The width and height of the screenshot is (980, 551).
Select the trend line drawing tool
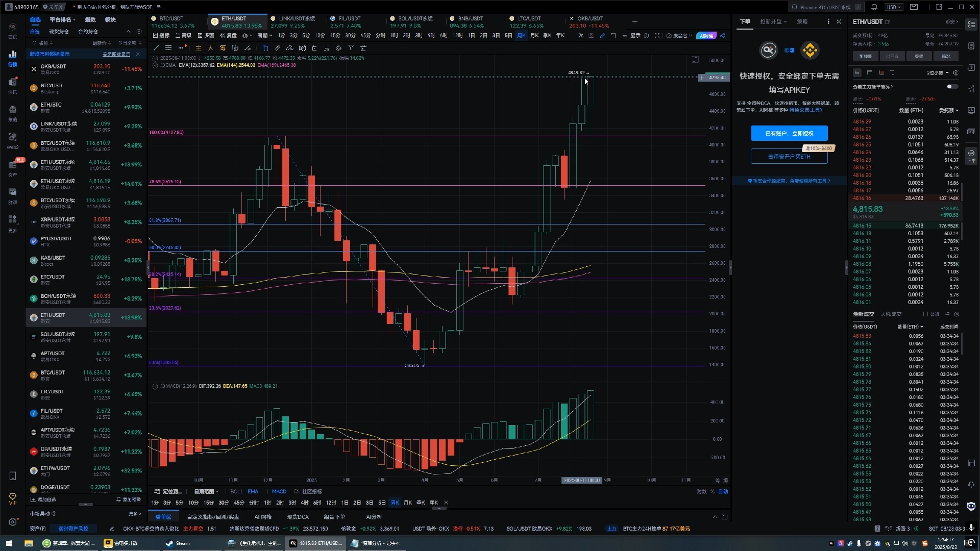[156, 48]
